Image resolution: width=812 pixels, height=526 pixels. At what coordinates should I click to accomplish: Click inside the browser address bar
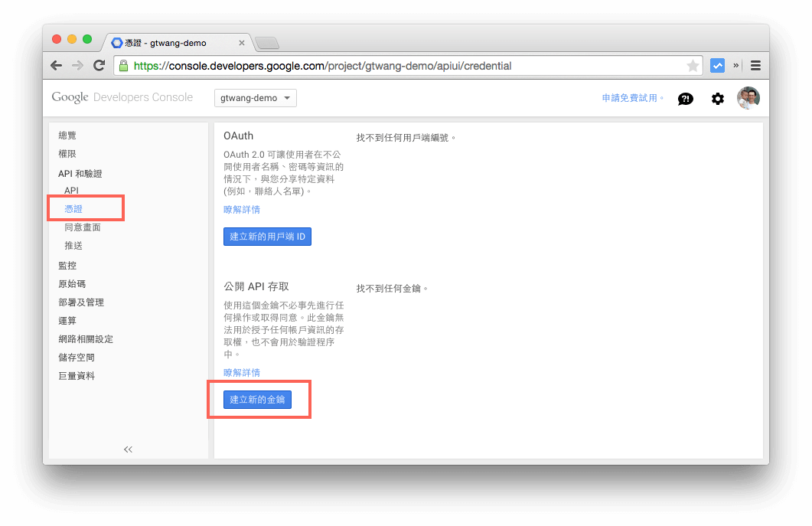(383, 65)
